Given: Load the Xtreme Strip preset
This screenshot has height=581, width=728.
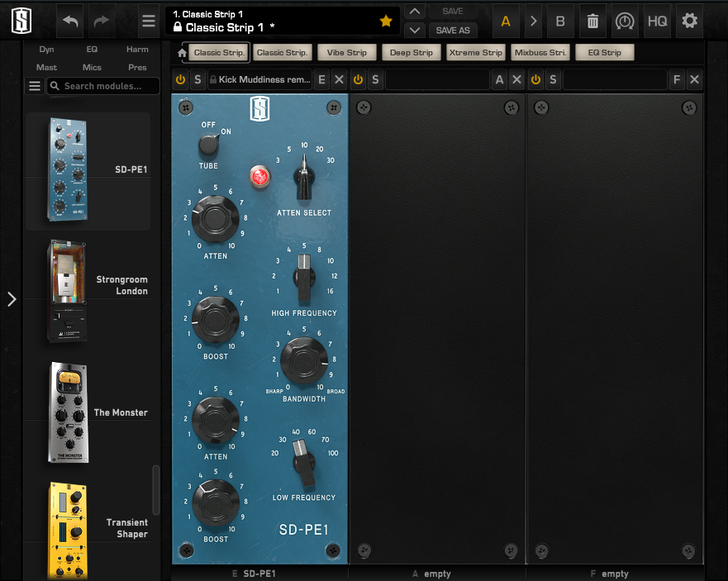Looking at the screenshot, I should coord(476,53).
